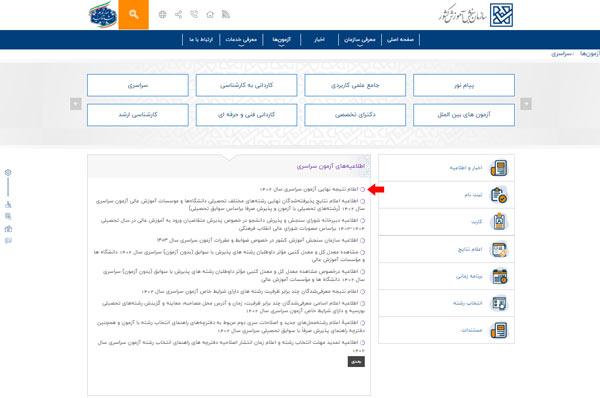The height and width of the screenshot is (398, 600).
Task: Click the vertical slider line below the gear icon
Action: click(x=8, y=187)
